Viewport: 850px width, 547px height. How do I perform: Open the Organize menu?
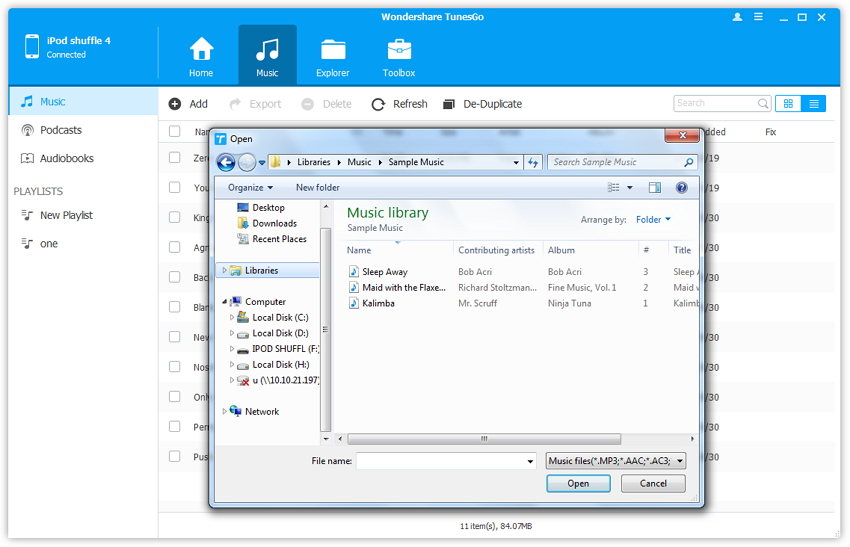[x=250, y=187]
